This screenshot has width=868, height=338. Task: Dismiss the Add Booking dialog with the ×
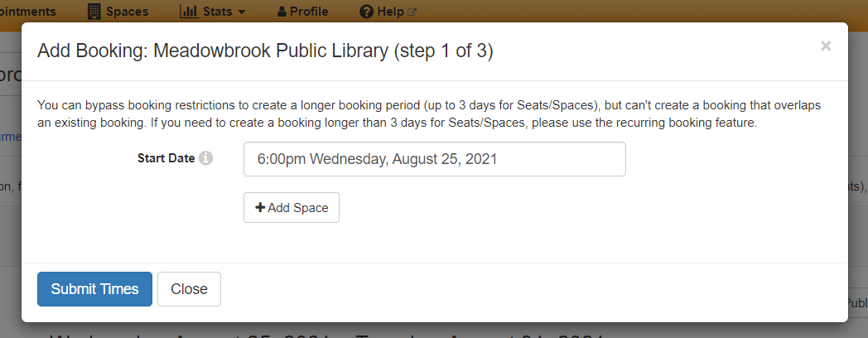(x=826, y=46)
